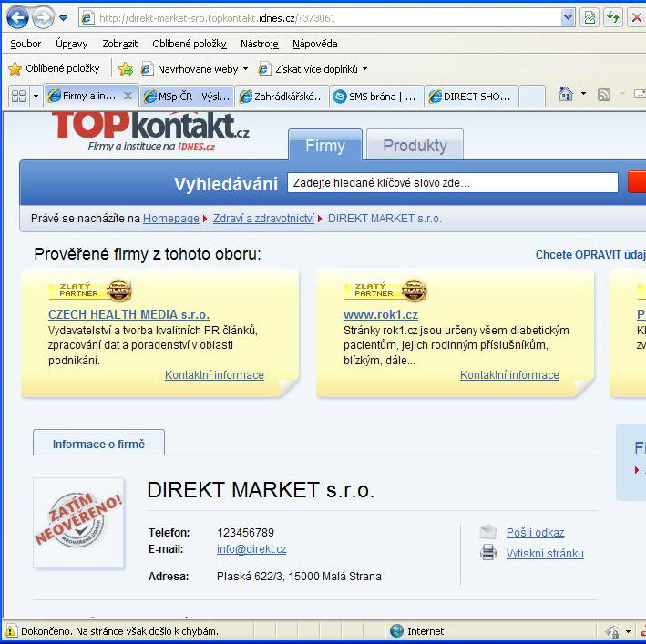Click into the Vyhledávání search field
Viewport: 646px width, 644px height.
coord(452,183)
